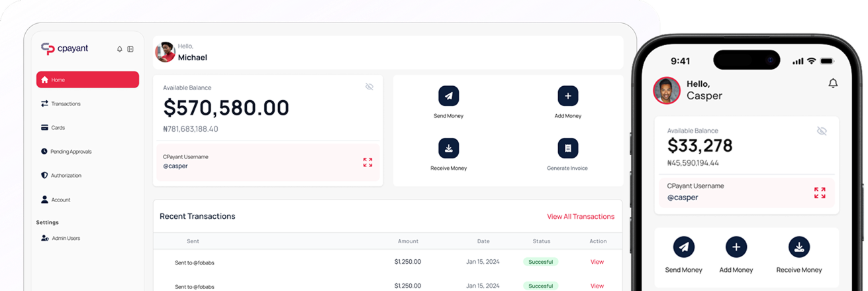
Task: Tap ₦45,590,194.44 on phone
Action: pyautogui.click(x=693, y=162)
